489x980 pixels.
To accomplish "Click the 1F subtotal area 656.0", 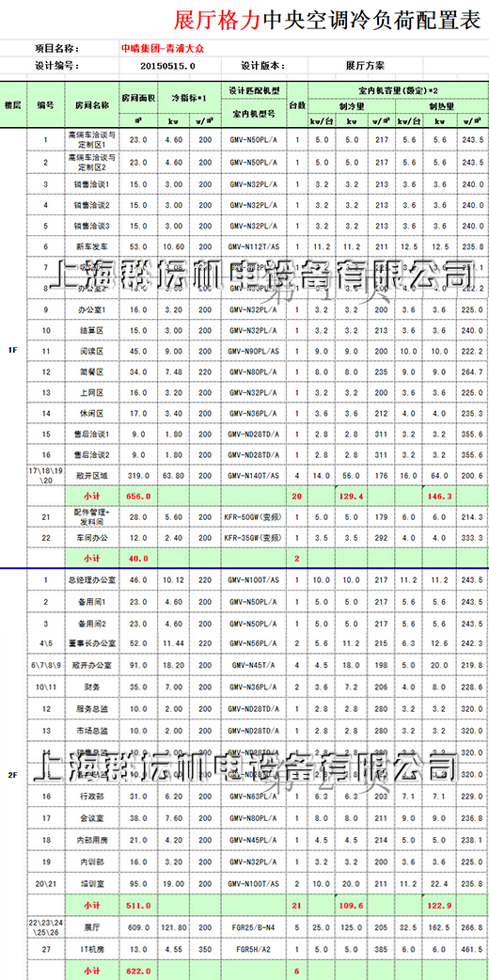I will click(x=136, y=495).
